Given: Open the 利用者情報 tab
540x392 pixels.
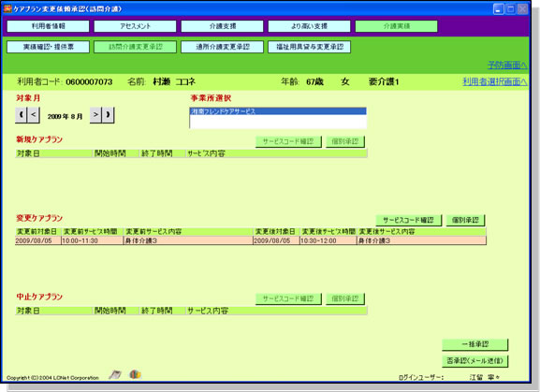Looking at the screenshot, I should pyautogui.click(x=48, y=26).
